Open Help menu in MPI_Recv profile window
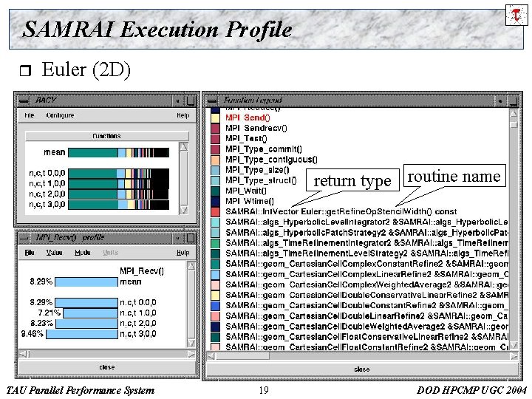532x399 pixels. (x=183, y=253)
